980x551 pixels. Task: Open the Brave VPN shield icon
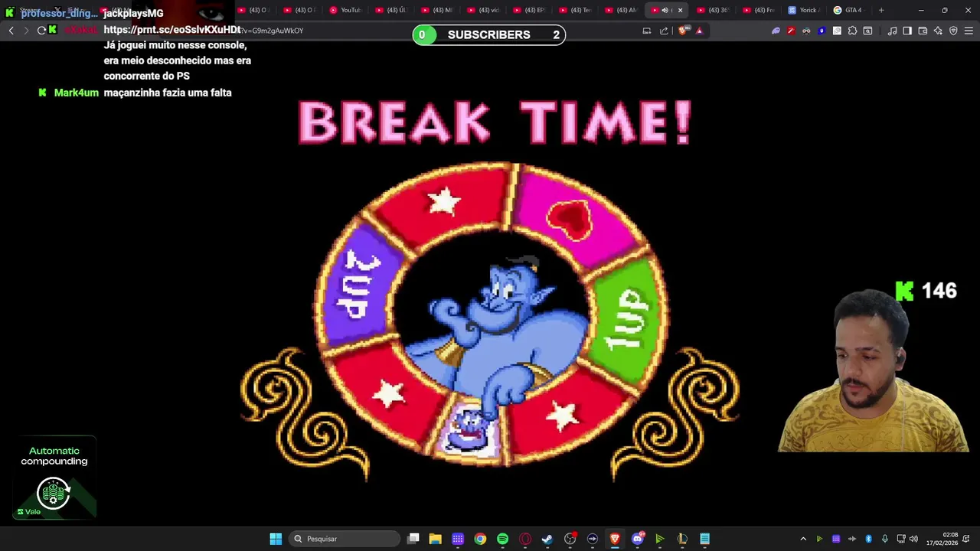[x=953, y=31]
